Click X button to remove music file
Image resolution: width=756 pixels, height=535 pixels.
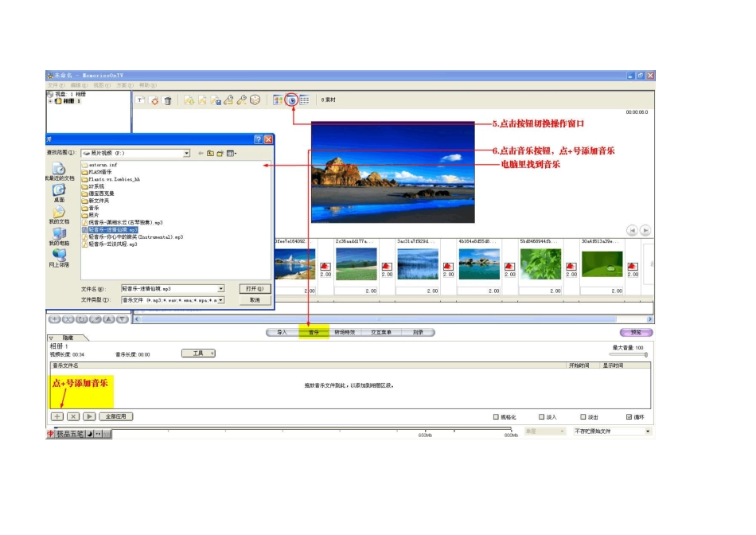tap(72, 416)
